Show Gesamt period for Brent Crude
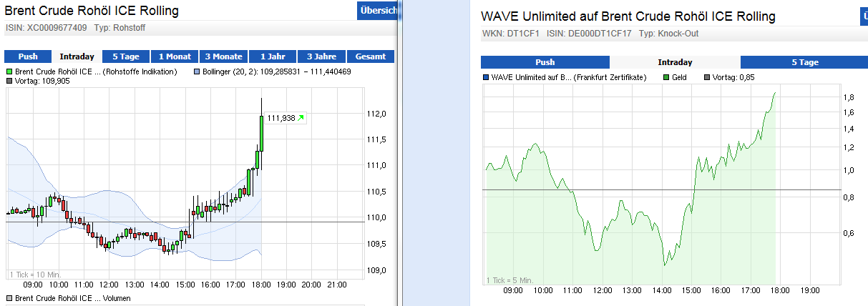The image size is (868, 306). click(370, 56)
